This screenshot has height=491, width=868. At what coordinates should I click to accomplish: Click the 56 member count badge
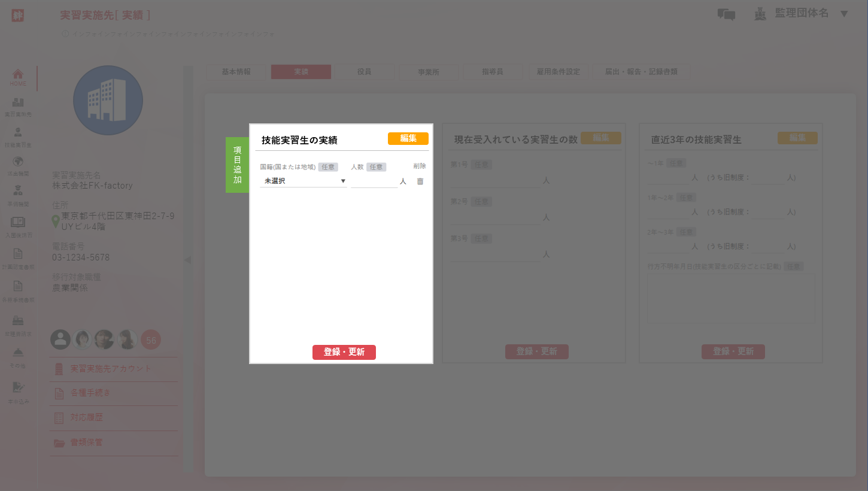tap(151, 340)
